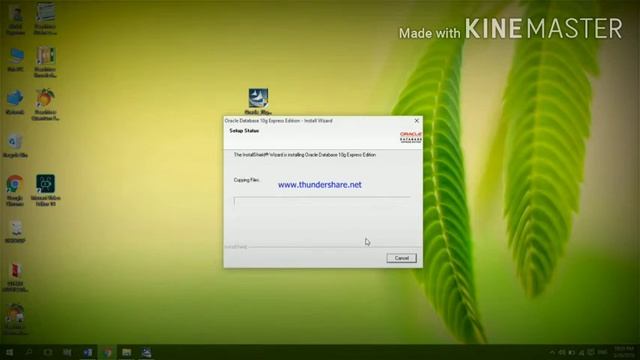Select the red file desktop icon
This screenshot has width=640, height=360.
pos(15,278)
